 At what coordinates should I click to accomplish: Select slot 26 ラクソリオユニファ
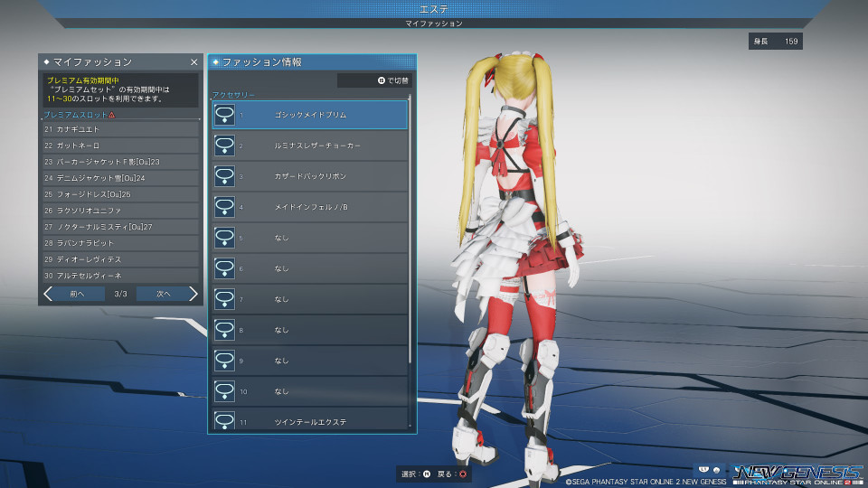point(120,211)
